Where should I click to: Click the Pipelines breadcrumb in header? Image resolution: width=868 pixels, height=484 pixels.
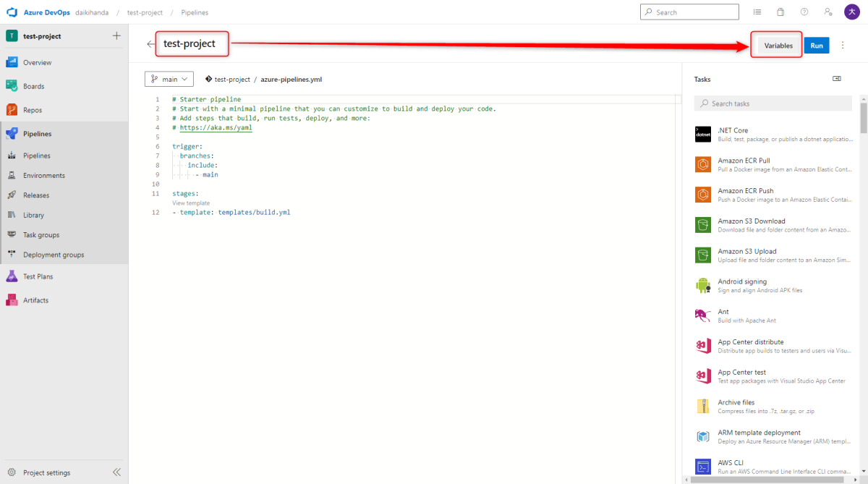[194, 12]
